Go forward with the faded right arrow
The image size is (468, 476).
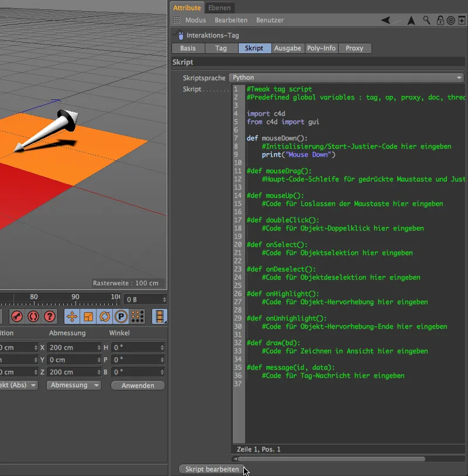[x=396, y=20]
